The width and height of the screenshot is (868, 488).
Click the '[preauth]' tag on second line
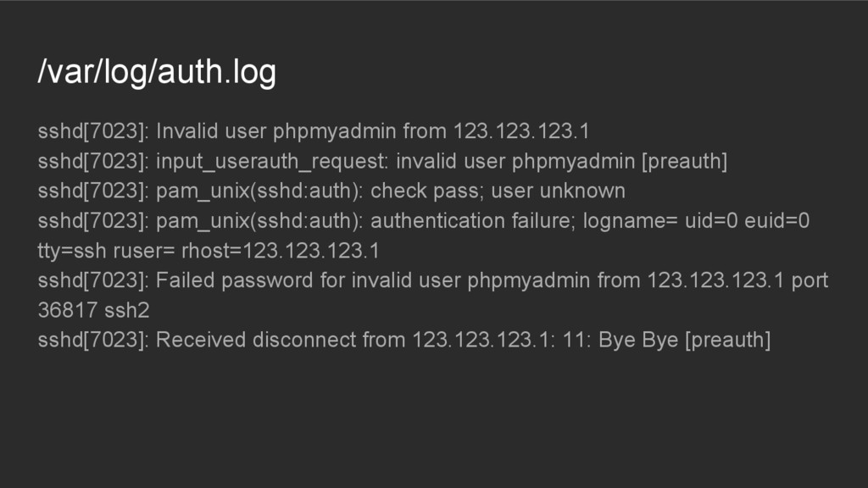click(685, 161)
